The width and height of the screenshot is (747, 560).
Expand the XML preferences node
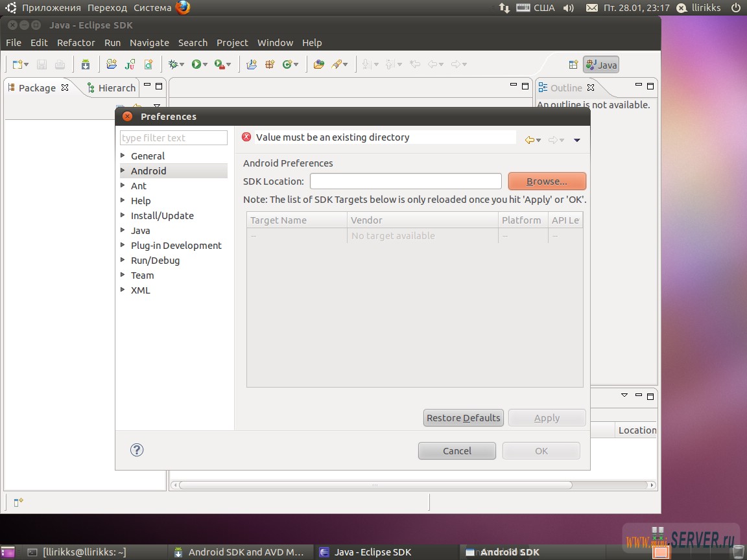pyautogui.click(x=123, y=290)
